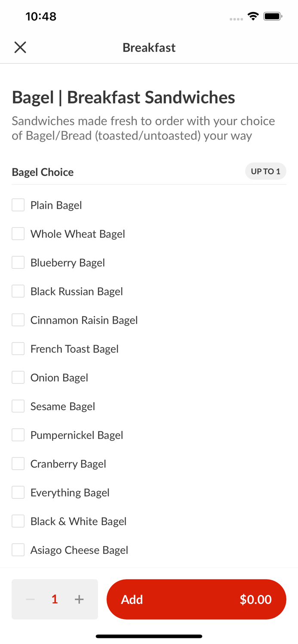The height and width of the screenshot is (644, 298).
Task: Select the Plain Bagel option
Action: (18, 205)
